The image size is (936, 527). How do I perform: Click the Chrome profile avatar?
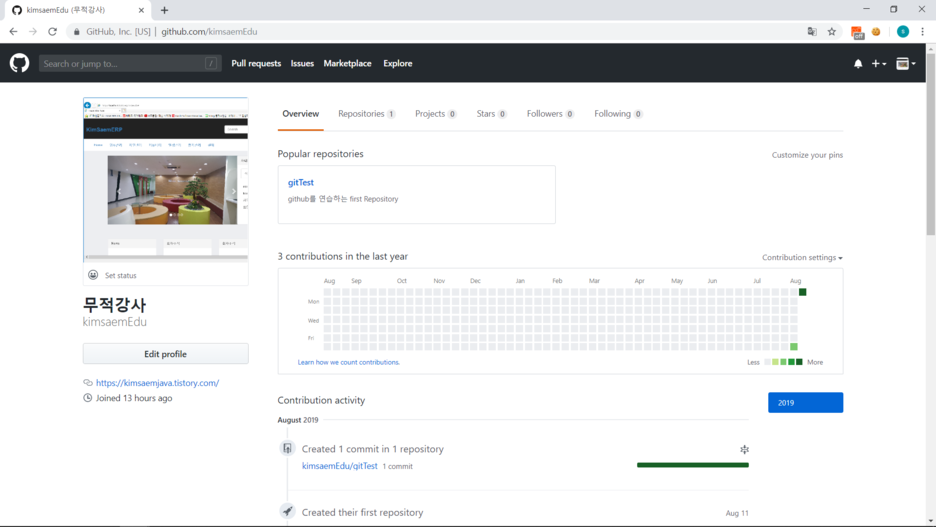tap(903, 32)
